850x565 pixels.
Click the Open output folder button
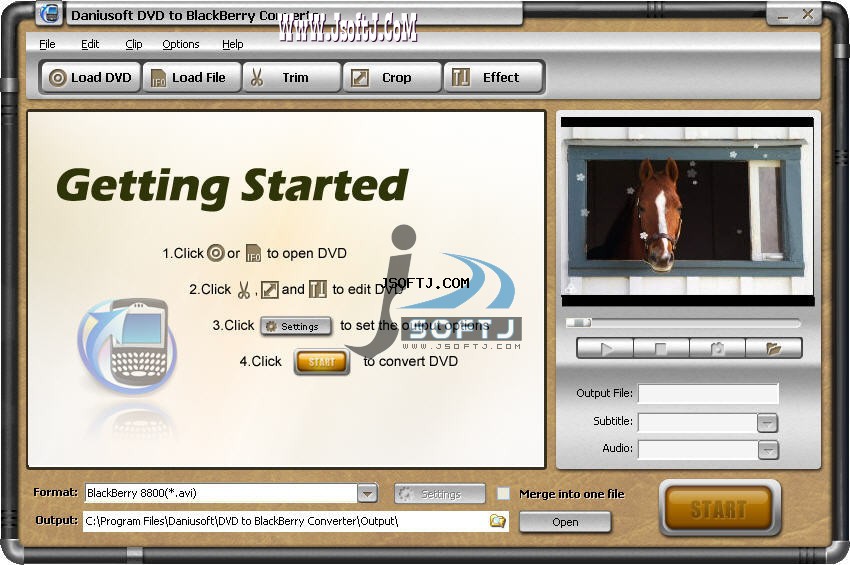(x=565, y=522)
